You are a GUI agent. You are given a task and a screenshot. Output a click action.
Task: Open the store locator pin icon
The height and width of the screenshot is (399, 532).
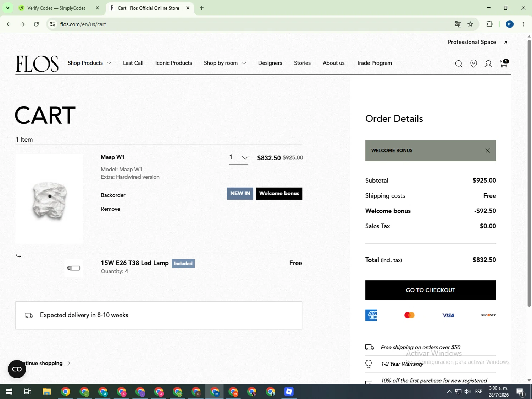coord(473,64)
